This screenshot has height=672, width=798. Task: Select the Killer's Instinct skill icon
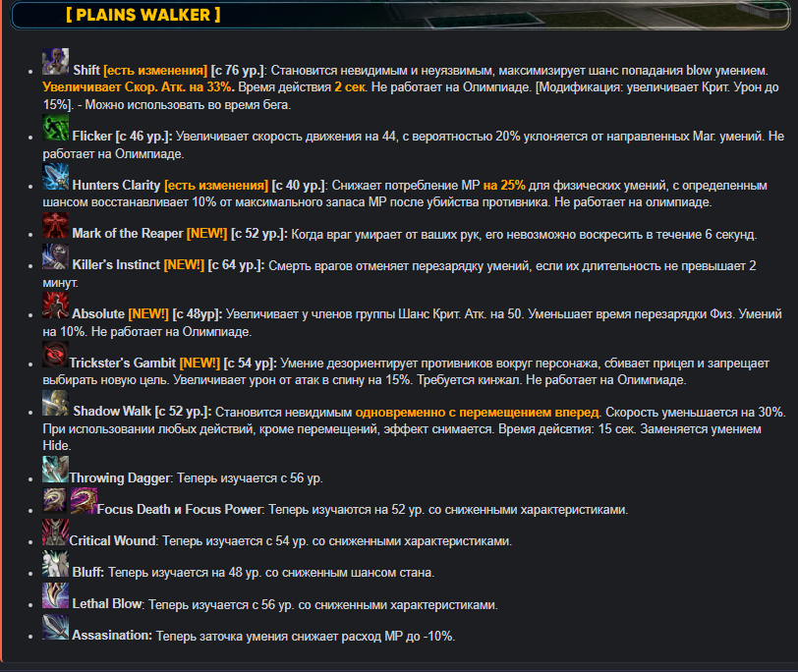(55, 256)
